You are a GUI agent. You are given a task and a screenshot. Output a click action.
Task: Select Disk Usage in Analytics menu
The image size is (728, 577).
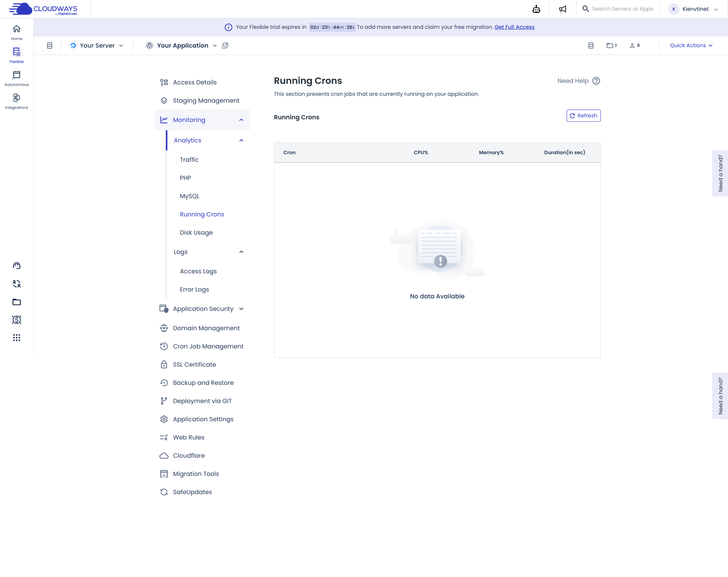coord(196,232)
